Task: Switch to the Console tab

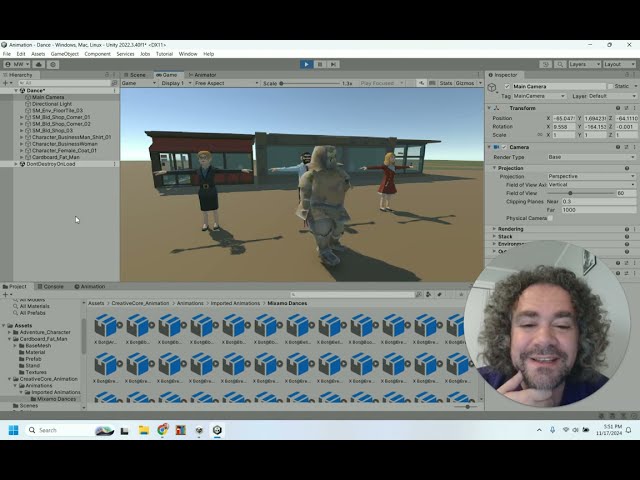Action: pos(51,287)
